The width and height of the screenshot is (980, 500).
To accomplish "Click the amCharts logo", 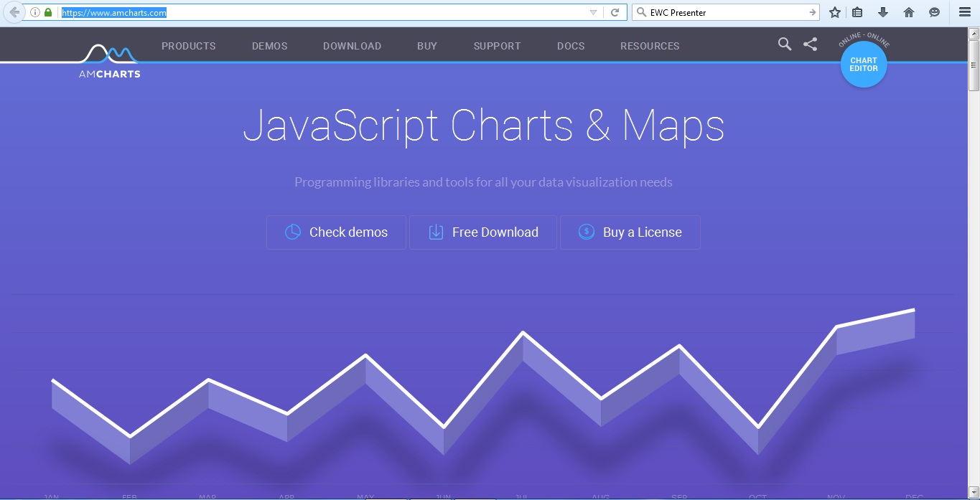I will point(109,62).
